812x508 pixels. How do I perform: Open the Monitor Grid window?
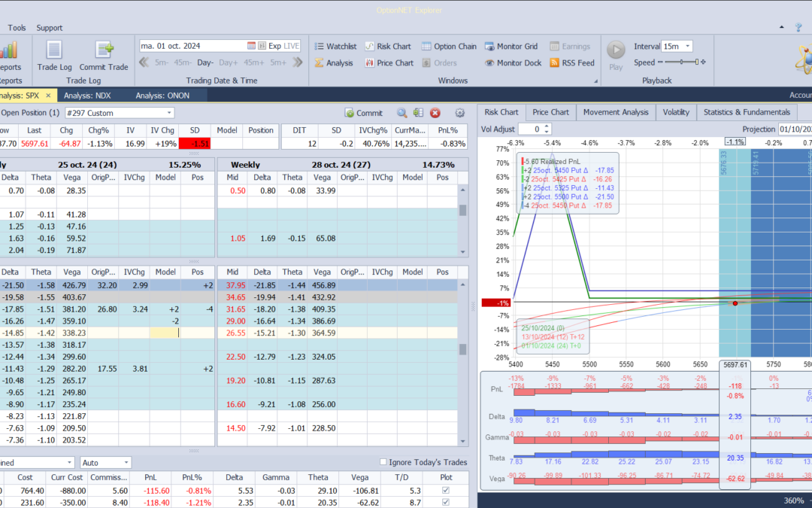click(511, 46)
